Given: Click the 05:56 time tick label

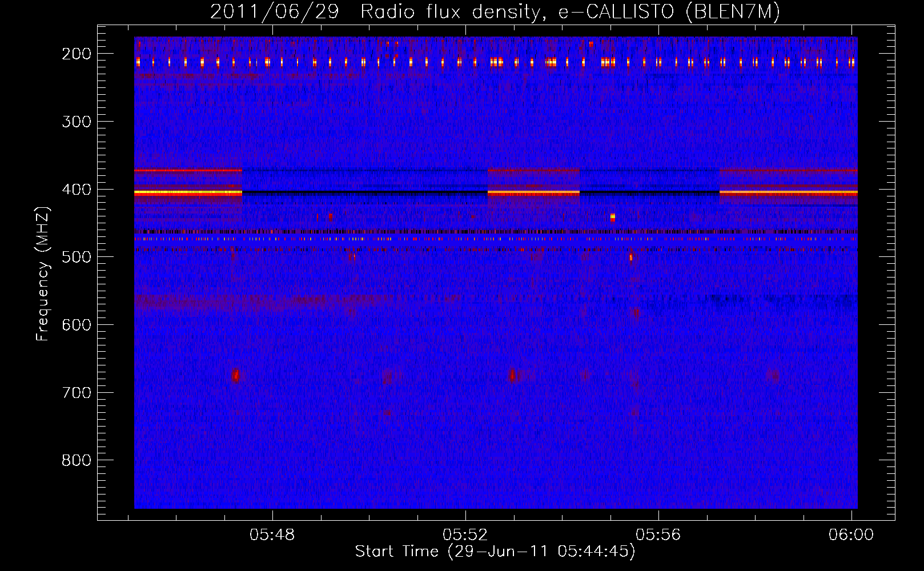Looking at the screenshot, I should (x=658, y=535).
